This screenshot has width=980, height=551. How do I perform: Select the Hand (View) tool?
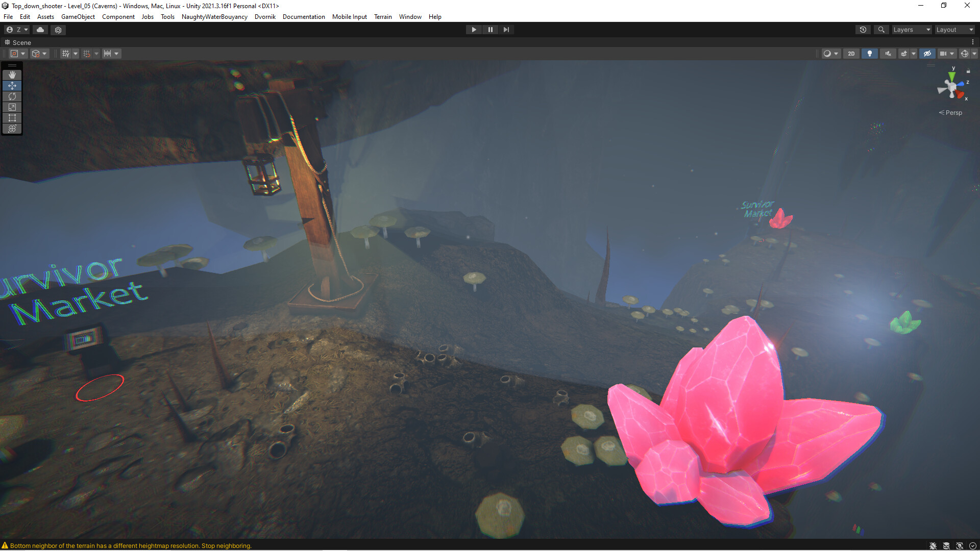12,75
